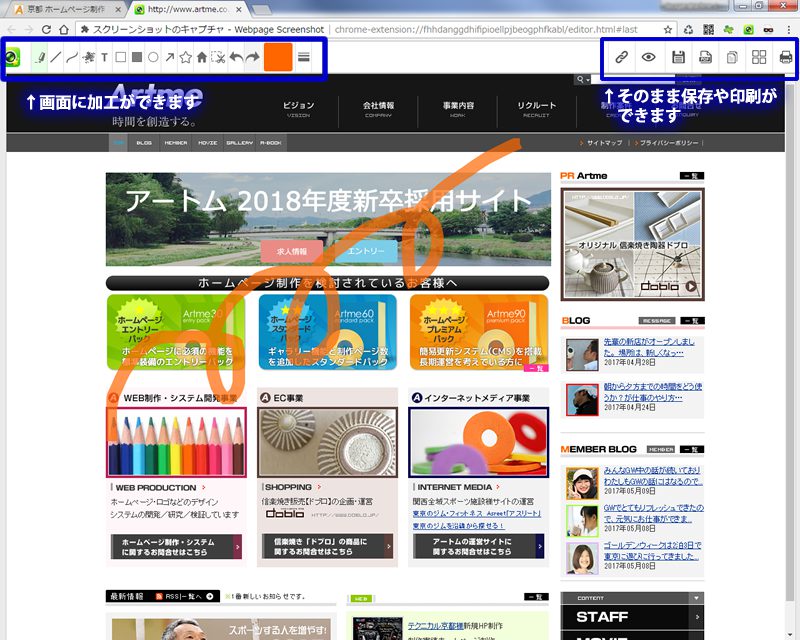This screenshot has width=800, height=640.
Task: Open the four-square grid icon
Action: coord(759,57)
